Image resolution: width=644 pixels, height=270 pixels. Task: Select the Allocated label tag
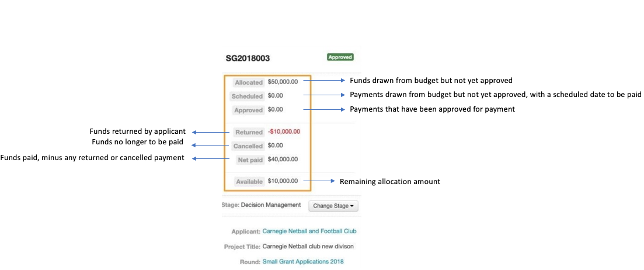(x=249, y=82)
